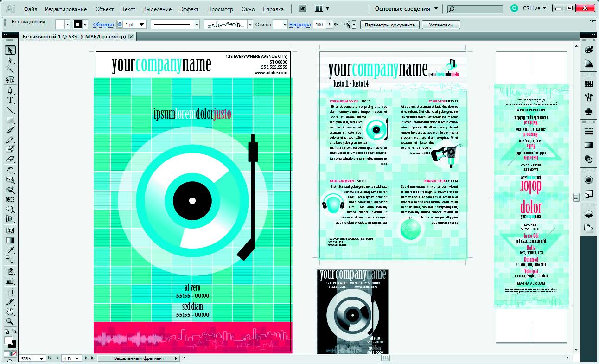Open the fill color dropdown arrow
The image size is (599, 364).
coord(68,25)
